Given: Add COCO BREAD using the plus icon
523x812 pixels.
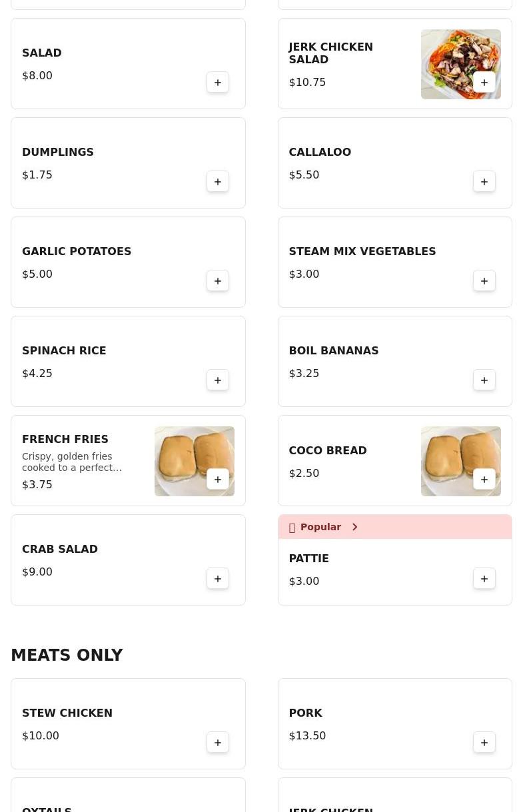Looking at the screenshot, I should pos(484,480).
